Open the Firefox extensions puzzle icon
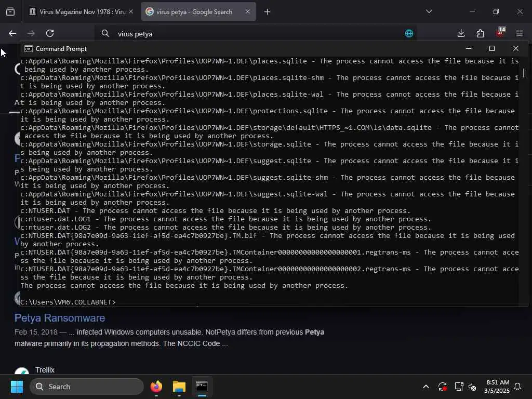The image size is (532, 399). [x=480, y=33]
